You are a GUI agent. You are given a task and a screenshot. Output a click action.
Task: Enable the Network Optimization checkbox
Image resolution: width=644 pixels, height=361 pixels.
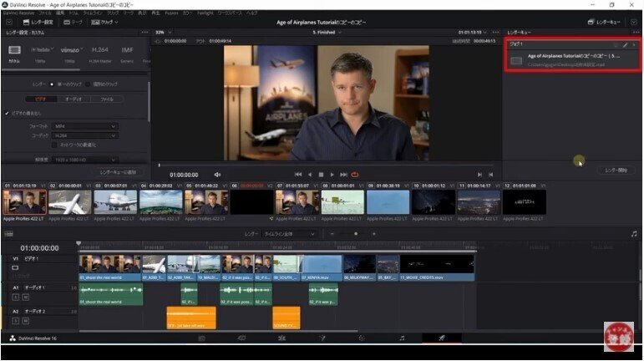click(x=54, y=145)
